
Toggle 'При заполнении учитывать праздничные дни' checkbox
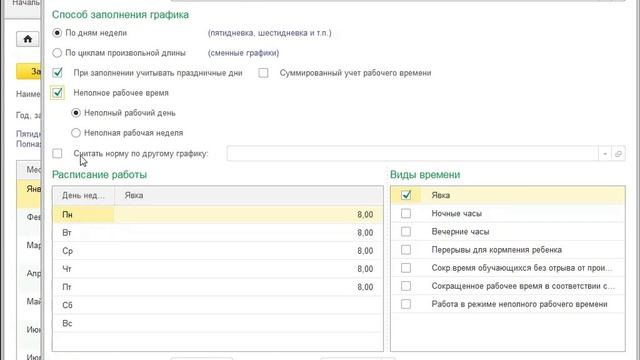coord(58,73)
